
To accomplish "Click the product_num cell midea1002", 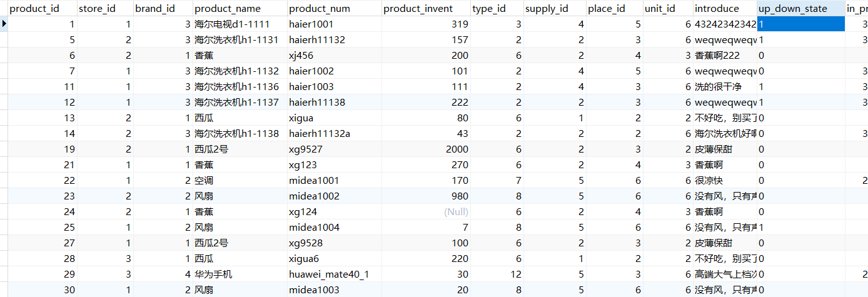I will pyautogui.click(x=334, y=196).
